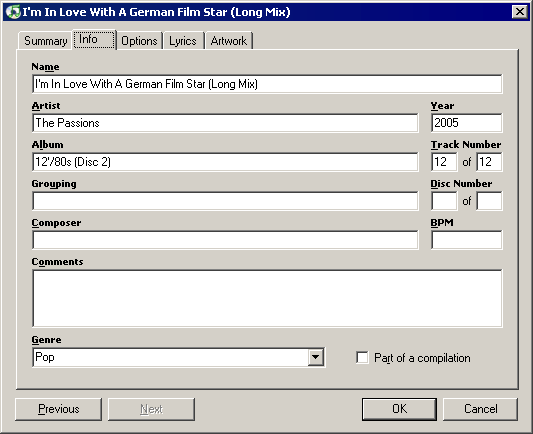This screenshot has width=533, height=434.
Task: Open the Options tab
Action: point(139,41)
